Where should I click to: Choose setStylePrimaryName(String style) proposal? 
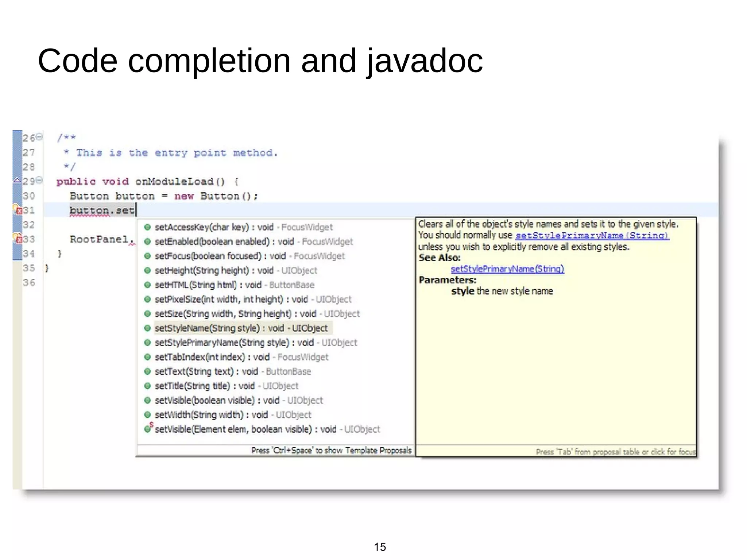[x=256, y=343]
